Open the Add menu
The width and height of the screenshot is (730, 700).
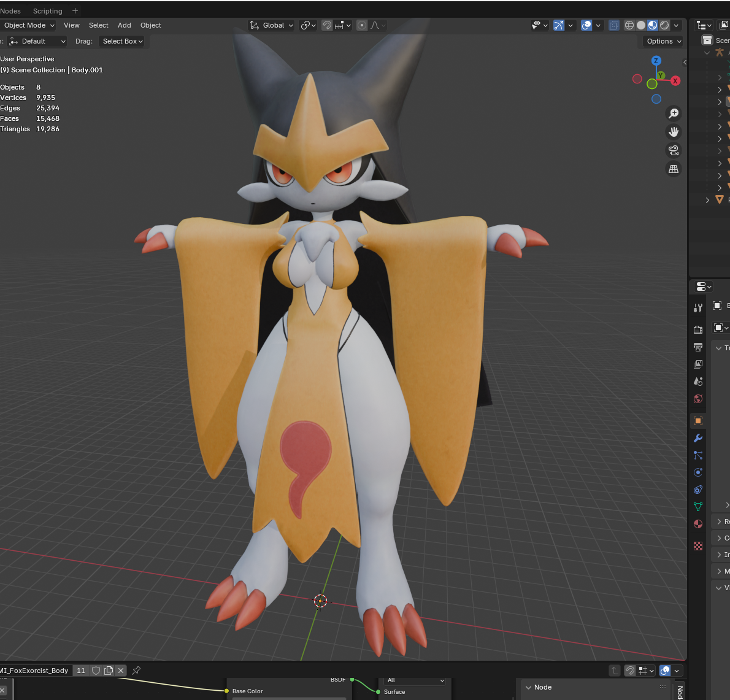click(125, 25)
